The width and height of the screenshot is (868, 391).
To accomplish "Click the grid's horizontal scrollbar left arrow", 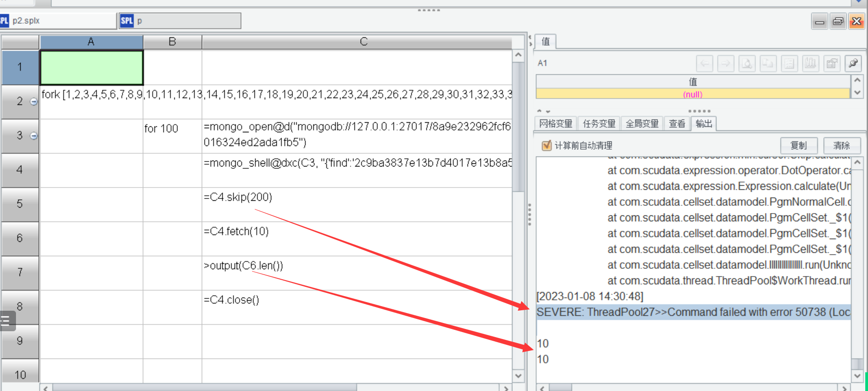I will tap(46, 388).
